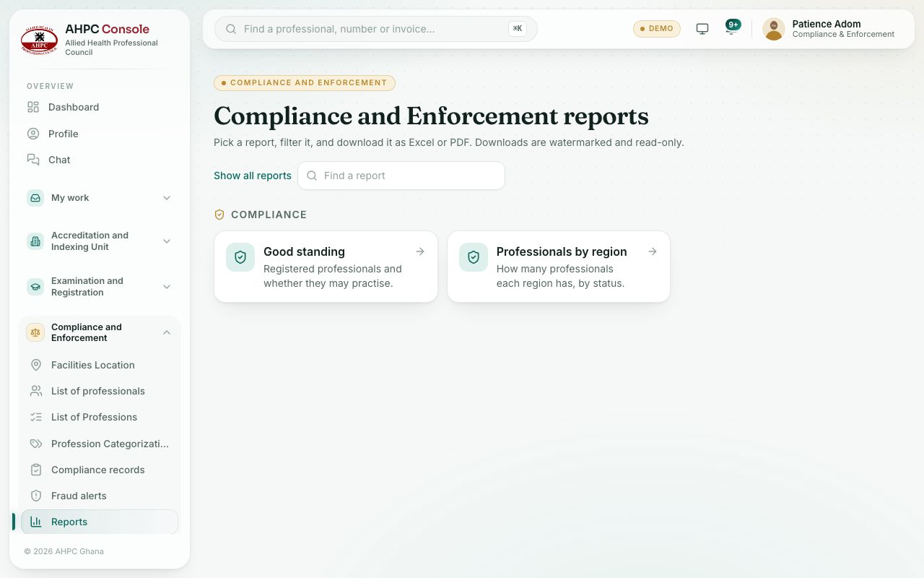Click the Patience Adom name label
Screen dimensions: 924x578
827,24
